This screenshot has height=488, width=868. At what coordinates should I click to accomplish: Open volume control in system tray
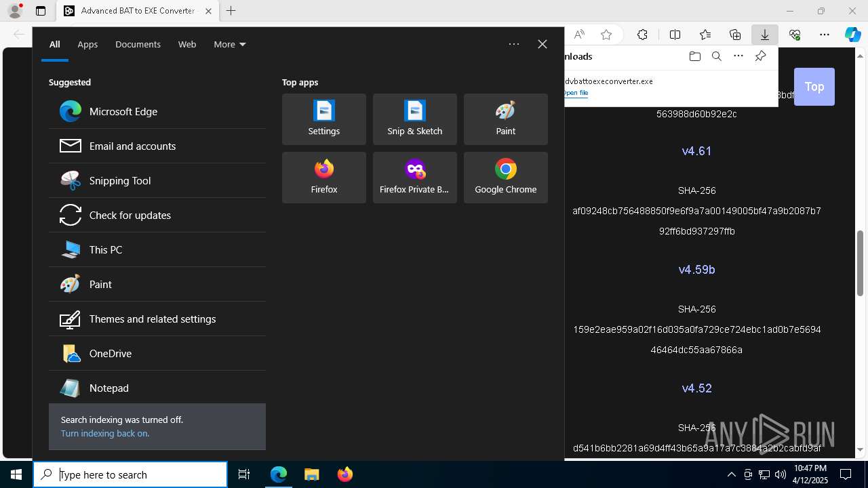click(780, 474)
